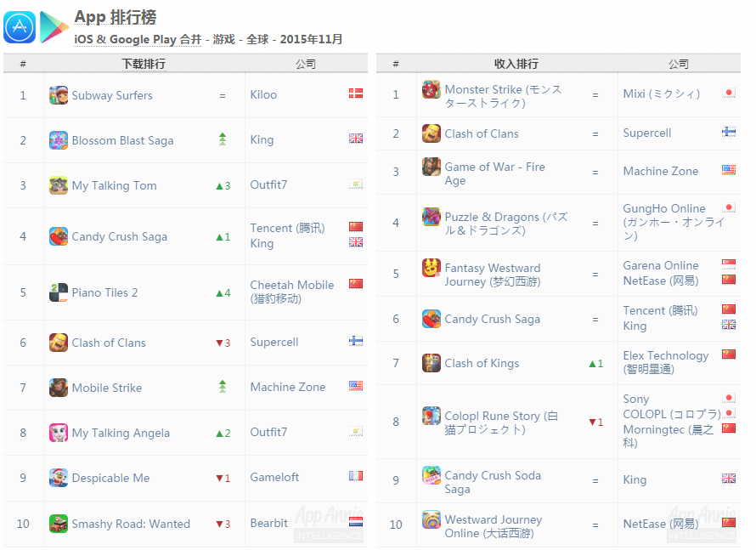The height and width of the screenshot is (550, 756).
Task: Click the ▼1 rank change for Colopl Rune Story
Action: point(596,422)
